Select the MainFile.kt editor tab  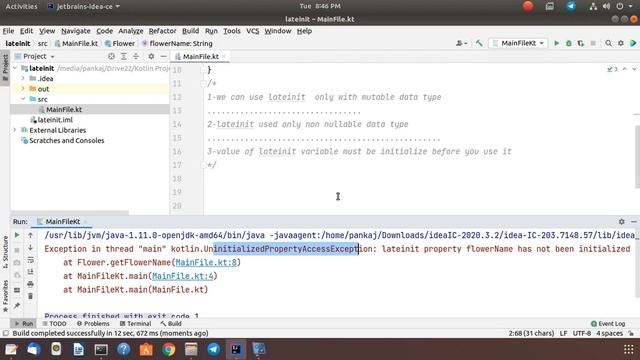pos(200,56)
